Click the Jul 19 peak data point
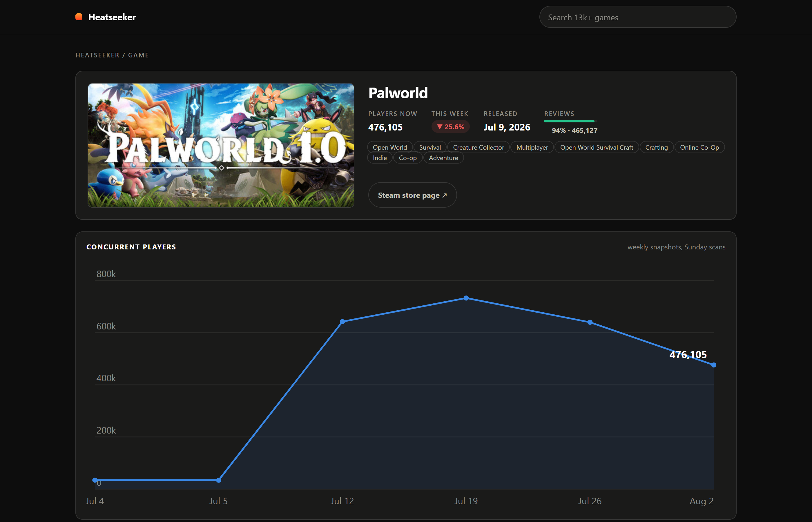The image size is (812, 522). (x=466, y=298)
